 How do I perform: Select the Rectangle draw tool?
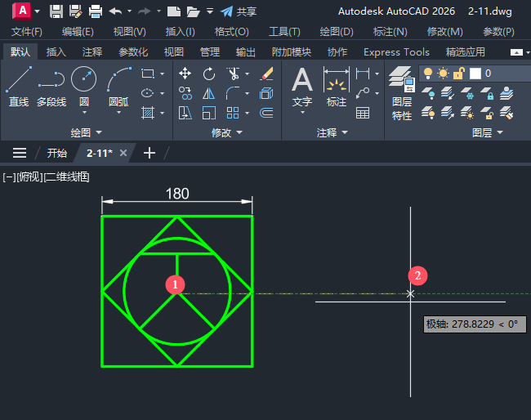[x=148, y=74]
